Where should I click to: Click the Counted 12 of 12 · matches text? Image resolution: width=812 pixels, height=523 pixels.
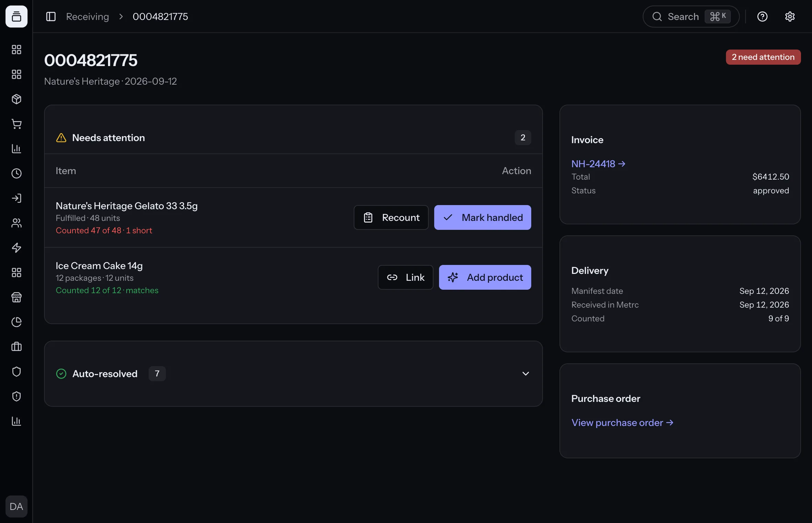click(107, 290)
